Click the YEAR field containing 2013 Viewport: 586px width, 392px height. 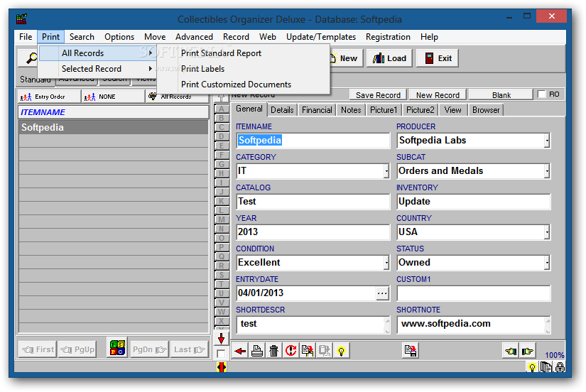[313, 232]
